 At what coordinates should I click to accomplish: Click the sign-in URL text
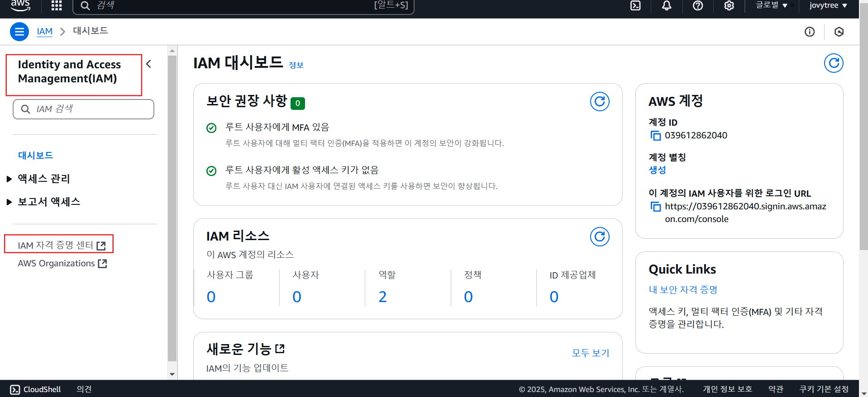745,213
